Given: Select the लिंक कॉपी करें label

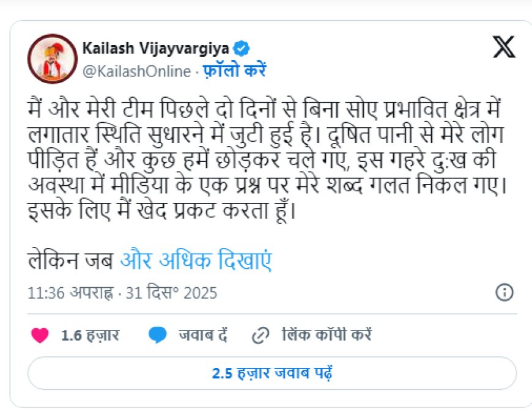Looking at the screenshot, I should [327, 335].
